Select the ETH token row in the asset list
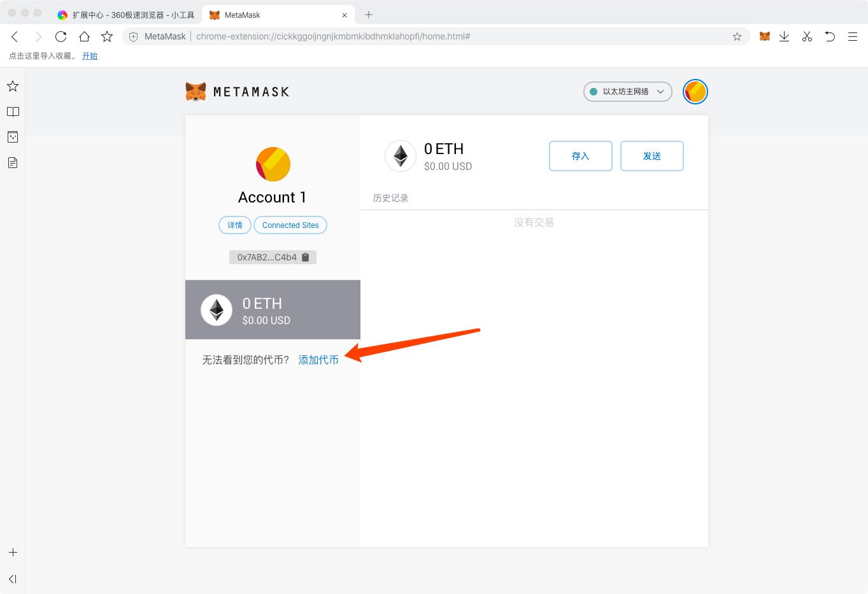 pos(273,309)
